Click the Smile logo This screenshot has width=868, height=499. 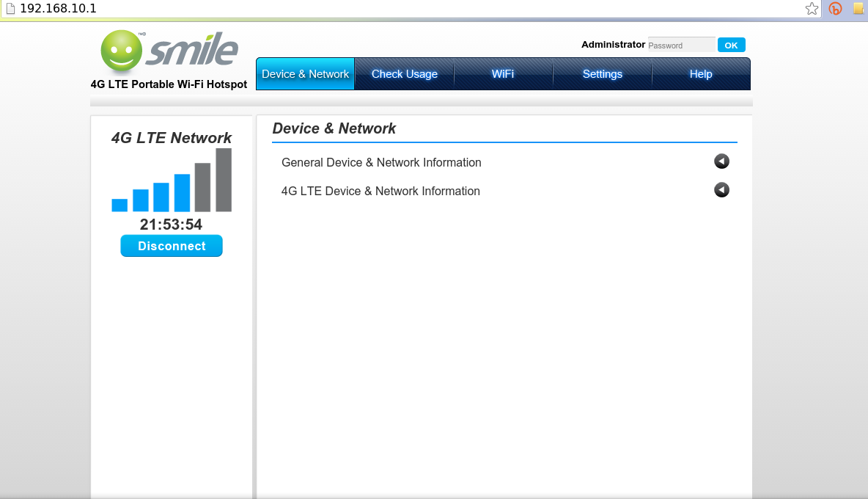click(169, 51)
